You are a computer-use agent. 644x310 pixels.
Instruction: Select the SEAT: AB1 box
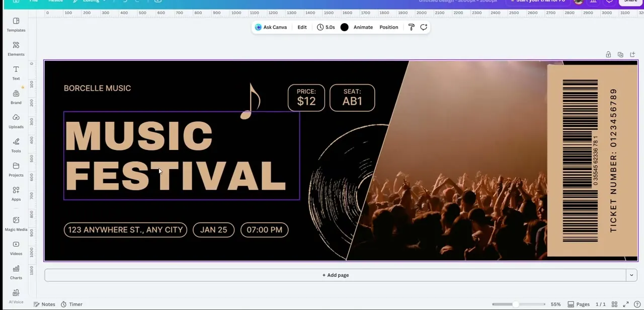pyautogui.click(x=352, y=98)
